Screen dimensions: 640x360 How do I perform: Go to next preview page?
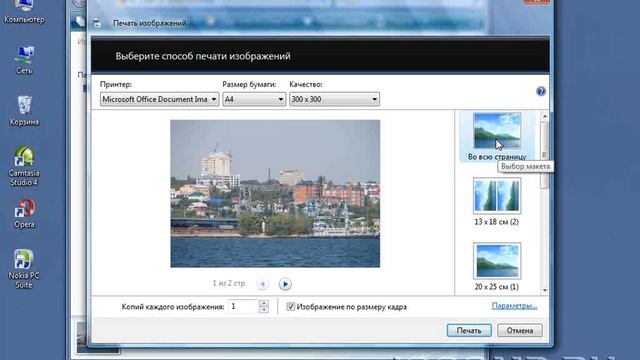coord(285,284)
